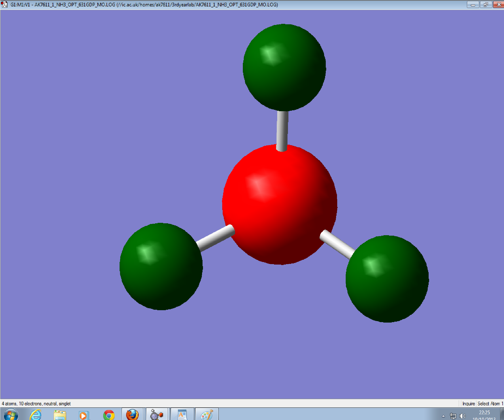Open Internet Explorer from taskbar
Viewport: 504px width, 420px height.
(x=36, y=415)
